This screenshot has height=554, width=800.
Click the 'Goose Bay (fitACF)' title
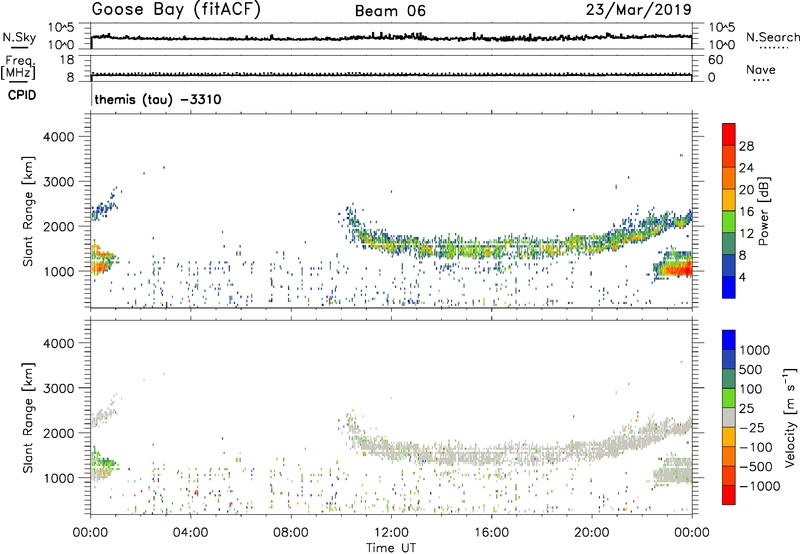coord(176,10)
